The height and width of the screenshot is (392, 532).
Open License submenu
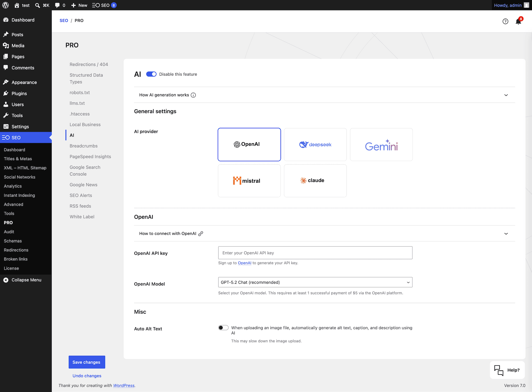(11, 268)
